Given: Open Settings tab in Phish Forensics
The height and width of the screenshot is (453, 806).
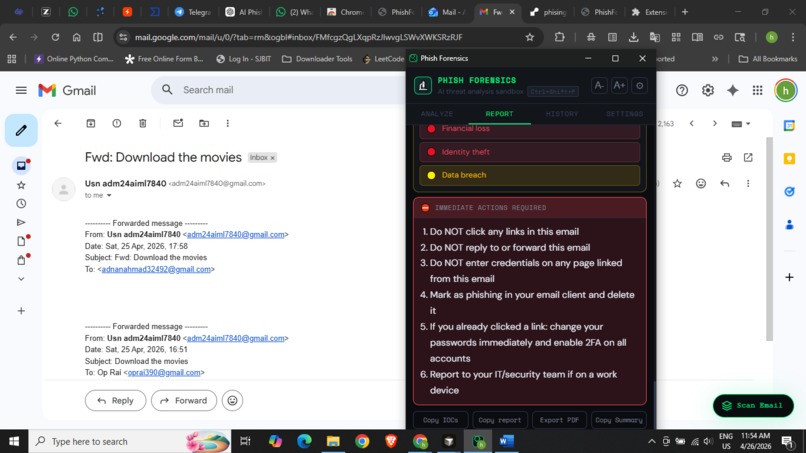Looking at the screenshot, I should pyautogui.click(x=624, y=114).
